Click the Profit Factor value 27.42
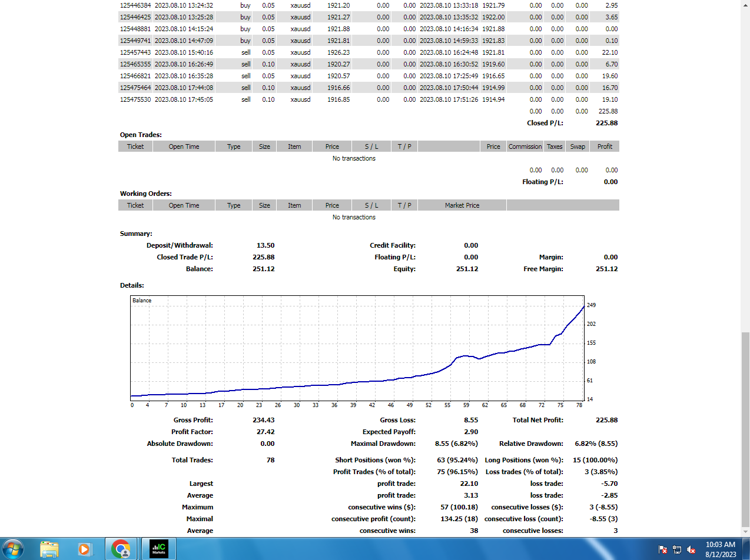 click(265, 432)
